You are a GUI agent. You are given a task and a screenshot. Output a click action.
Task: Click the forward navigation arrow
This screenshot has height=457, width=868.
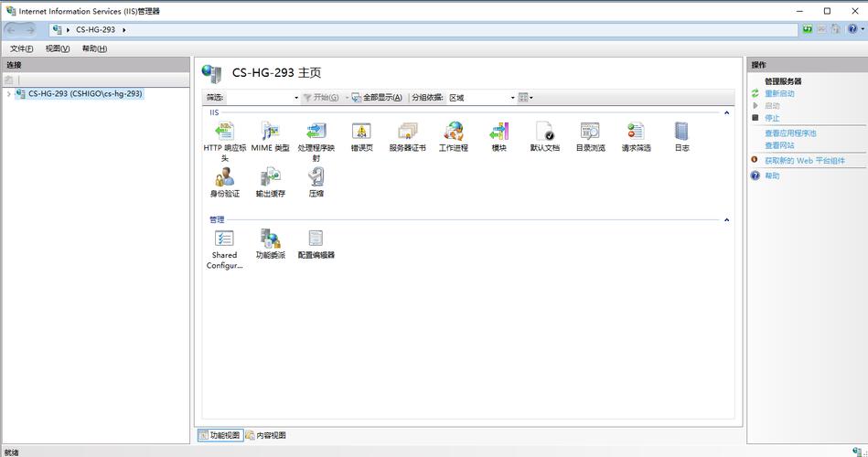tap(30, 30)
